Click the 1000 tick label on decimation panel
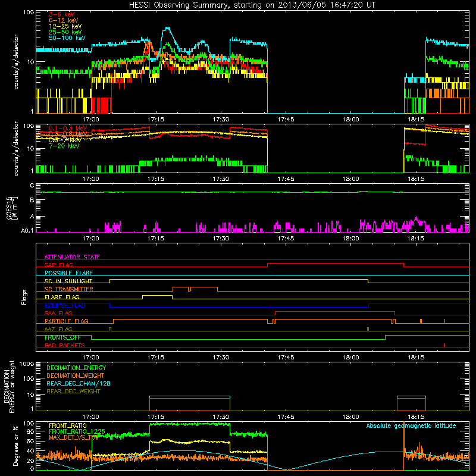The width and height of the screenshot is (476, 476). (x=27, y=364)
